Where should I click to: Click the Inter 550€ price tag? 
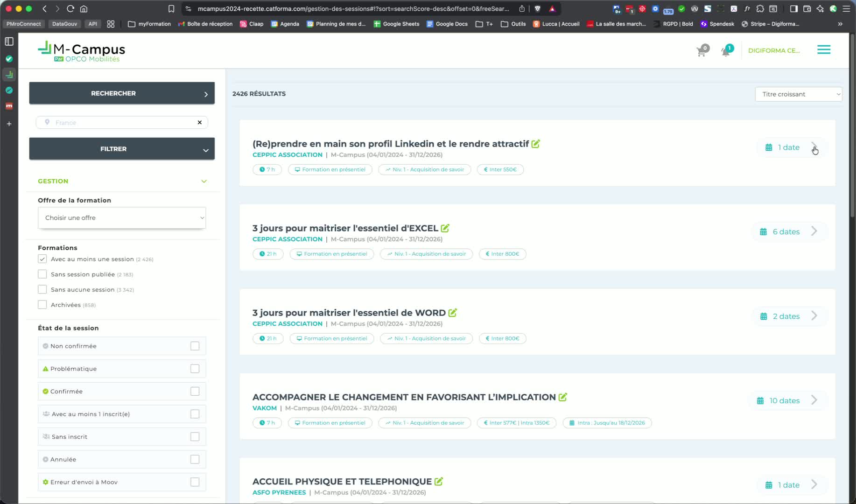500,169
